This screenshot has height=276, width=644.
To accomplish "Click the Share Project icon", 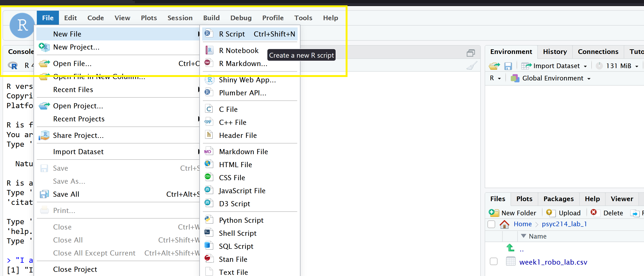I will tap(44, 135).
